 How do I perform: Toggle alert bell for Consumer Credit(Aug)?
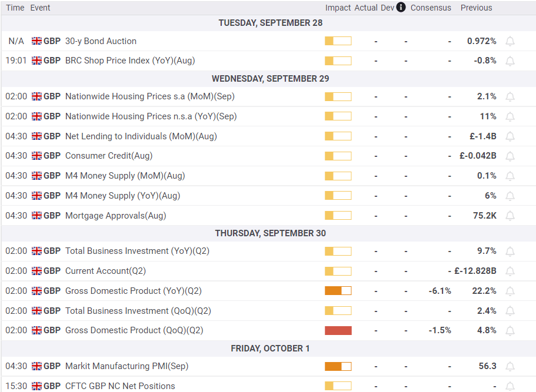[x=510, y=156]
